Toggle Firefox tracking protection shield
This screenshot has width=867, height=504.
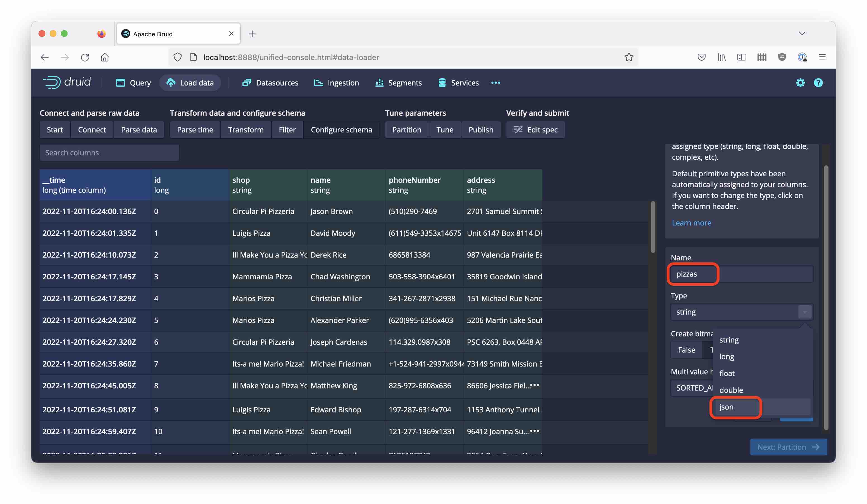[178, 57]
